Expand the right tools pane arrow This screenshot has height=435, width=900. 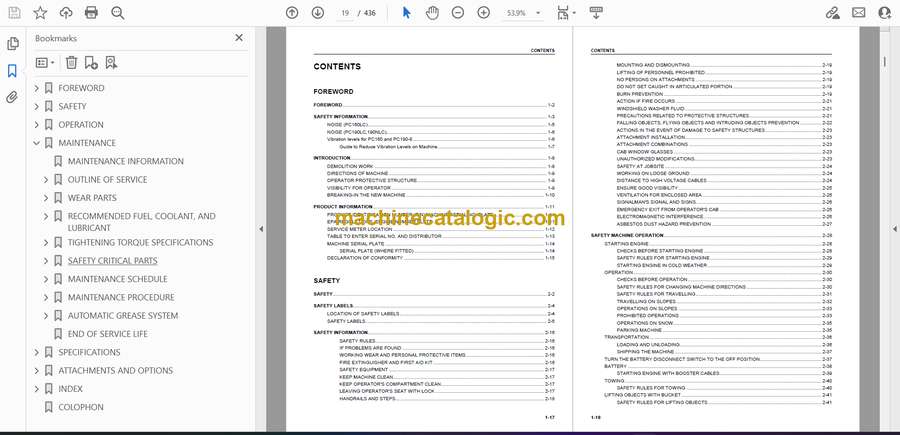894,229
